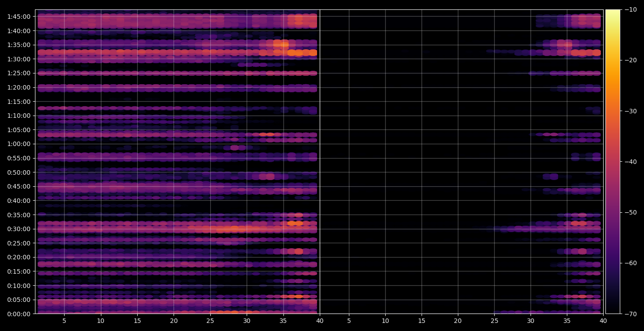
Task: Click the 0:10:00 y-axis tick label
Action: click(19, 286)
